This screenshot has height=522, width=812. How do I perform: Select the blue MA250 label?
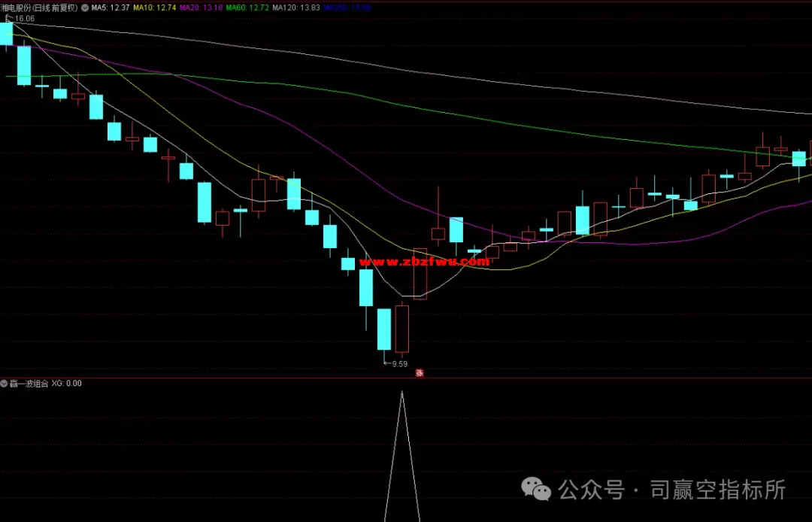pyautogui.click(x=347, y=8)
